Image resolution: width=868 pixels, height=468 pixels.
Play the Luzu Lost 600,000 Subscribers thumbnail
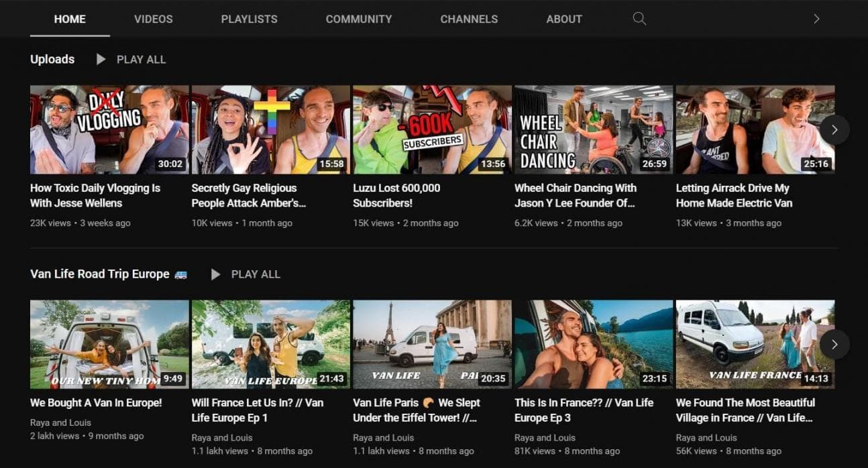click(x=431, y=129)
